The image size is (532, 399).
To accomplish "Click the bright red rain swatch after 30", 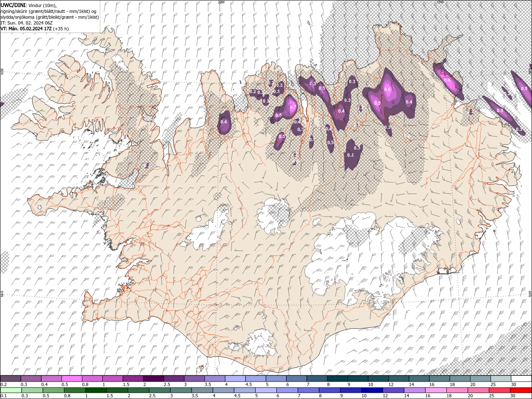I will [x=520, y=390].
